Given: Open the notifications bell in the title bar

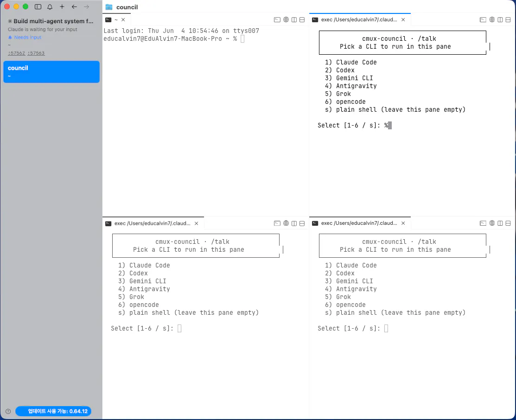Looking at the screenshot, I should click(x=50, y=6).
